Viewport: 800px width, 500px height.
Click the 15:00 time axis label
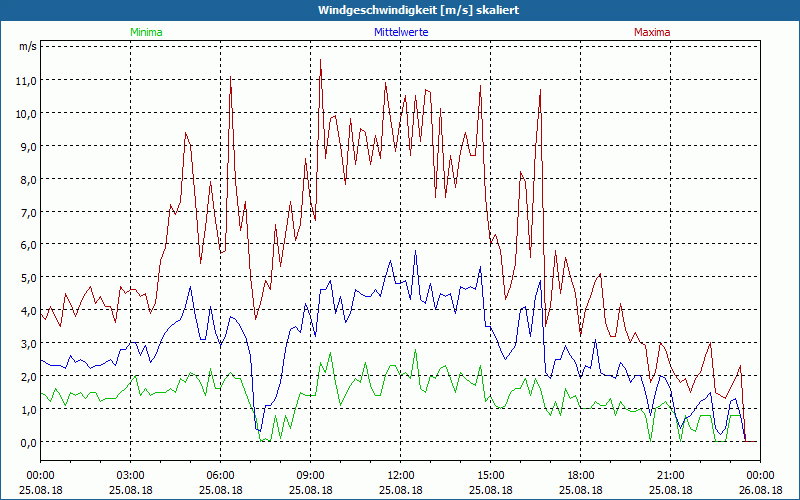pyautogui.click(x=490, y=476)
